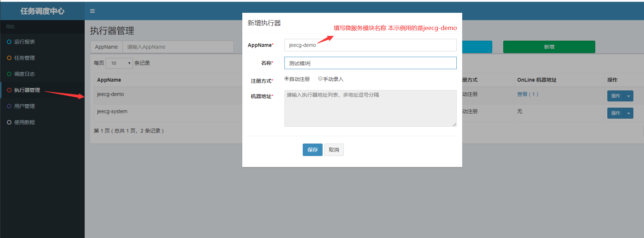Image resolution: width=644 pixels, height=238 pixels.
Task: Expand the 操作 dropdown arrow for jeecg-system row
Action: click(629, 113)
